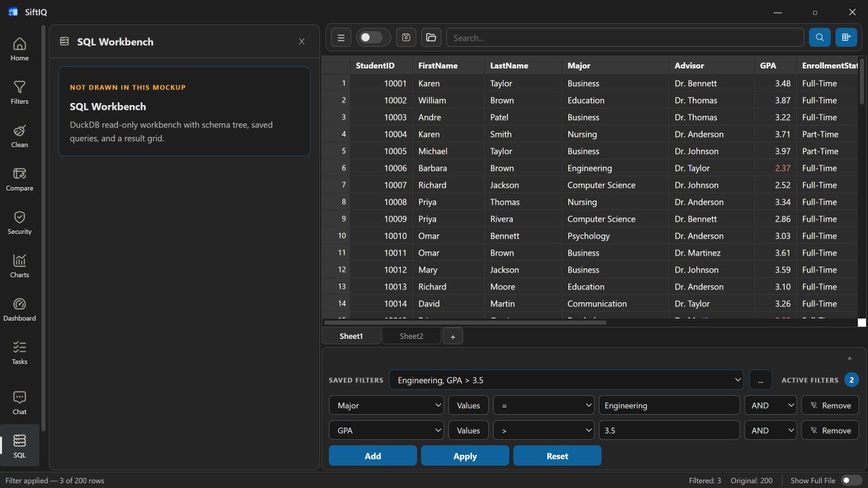Click the horizontal scrollbar of the data grid
868x488 pixels.
465,323
